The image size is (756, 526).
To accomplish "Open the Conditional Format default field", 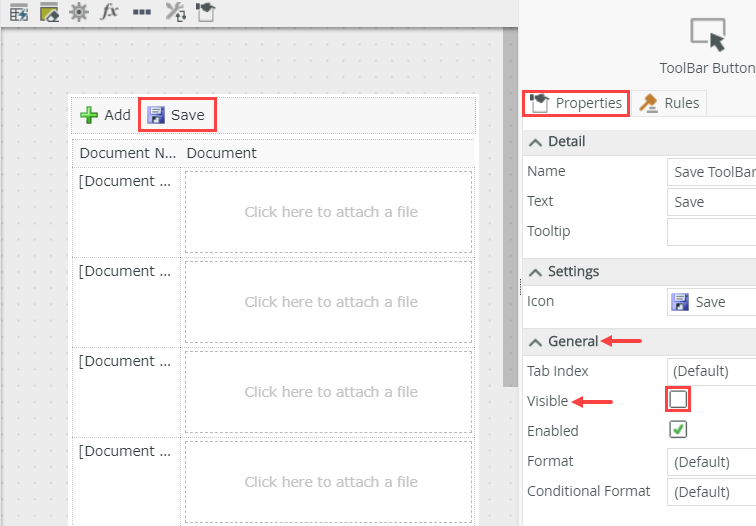I will (712, 492).
